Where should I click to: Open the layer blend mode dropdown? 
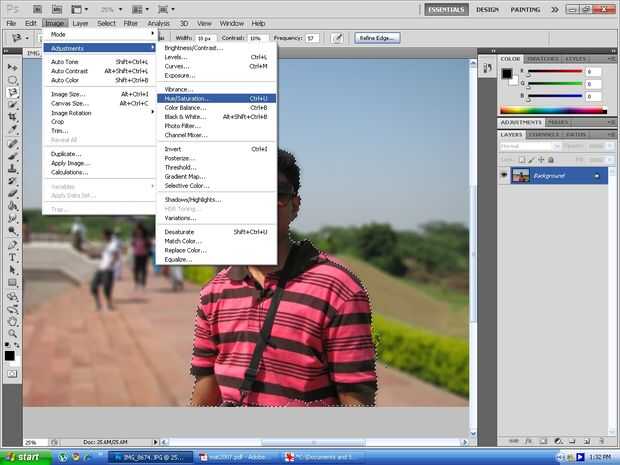point(530,146)
